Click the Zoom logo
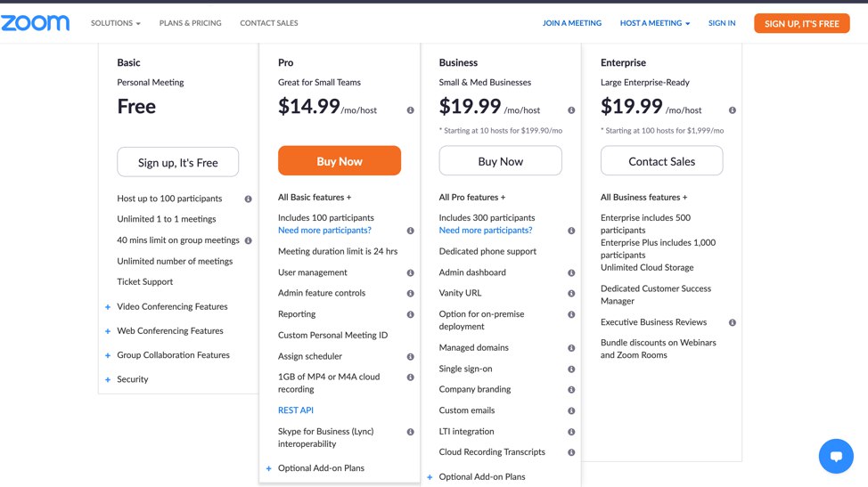868x487 pixels. 36,22
